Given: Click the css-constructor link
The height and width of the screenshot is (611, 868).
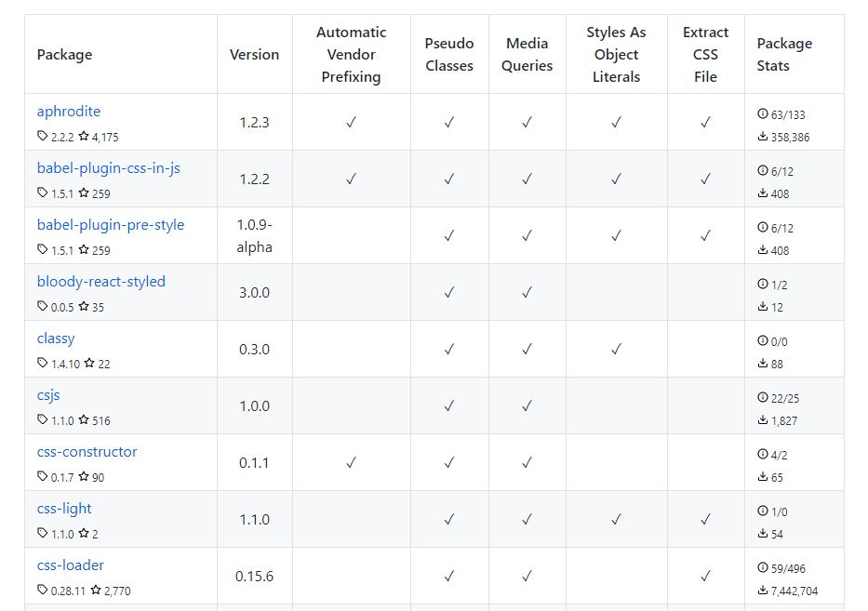Looking at the screenshot, I should pos(87,452).
